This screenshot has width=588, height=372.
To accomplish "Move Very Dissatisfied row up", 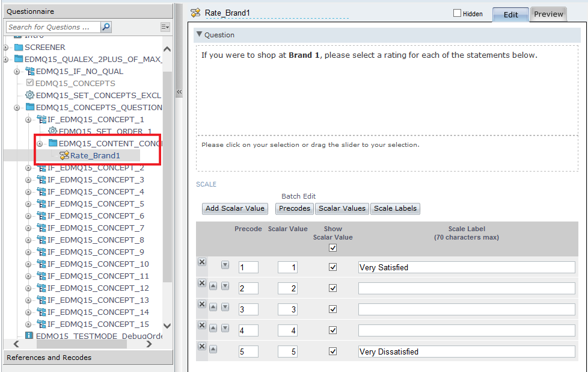I will 213,349.
